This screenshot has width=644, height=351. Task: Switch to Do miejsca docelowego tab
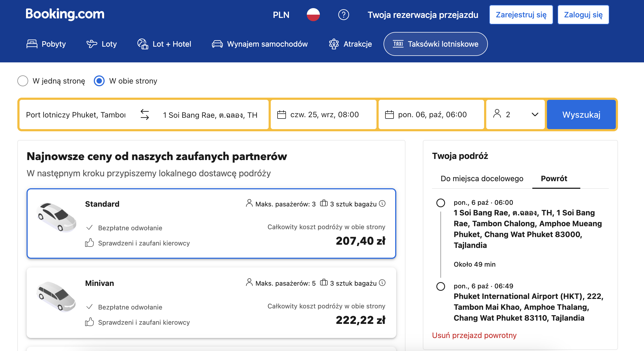coord(482,178)
